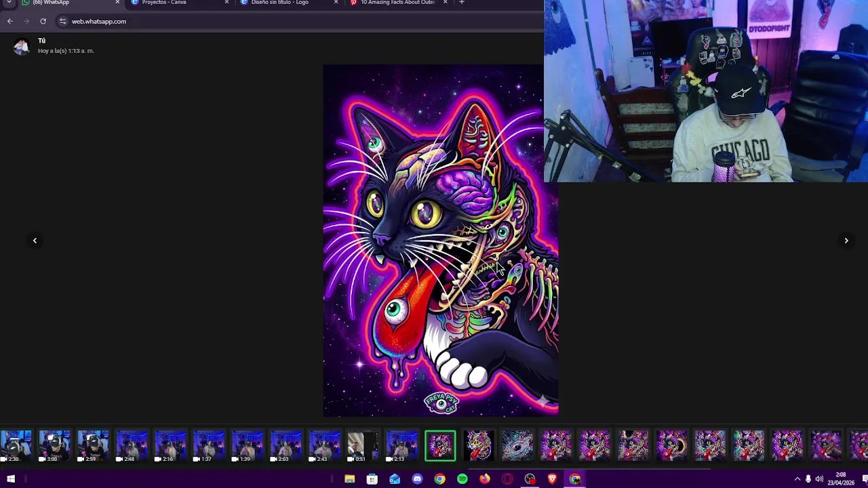Open Outlook from the taskbar

395,479
